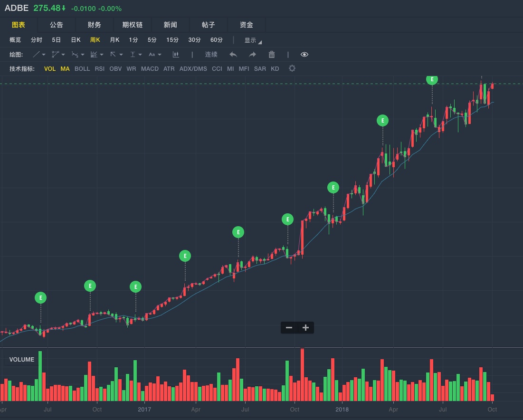This screenshot has height=420, width=523.
Task: Switch to the 财务 tab
Action: point(95,25)
